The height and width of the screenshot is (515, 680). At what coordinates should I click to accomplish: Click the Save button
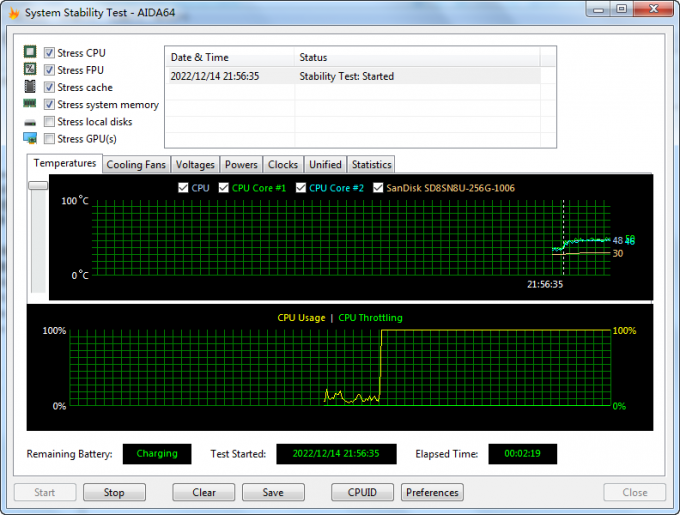[x=273, y=492]
